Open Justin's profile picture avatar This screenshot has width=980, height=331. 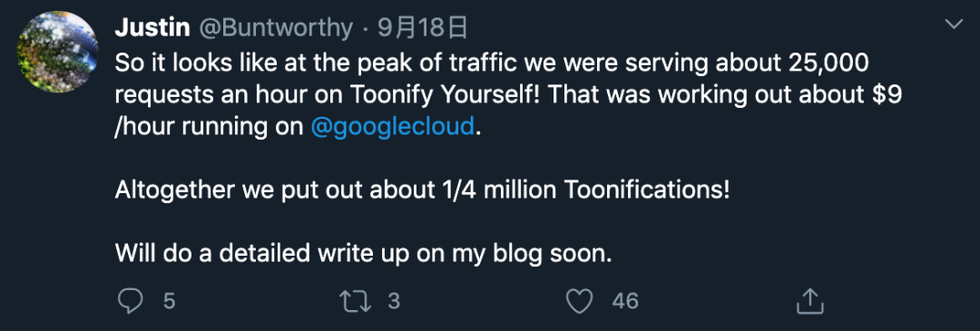pyautogui.click(x=57, y=52)
